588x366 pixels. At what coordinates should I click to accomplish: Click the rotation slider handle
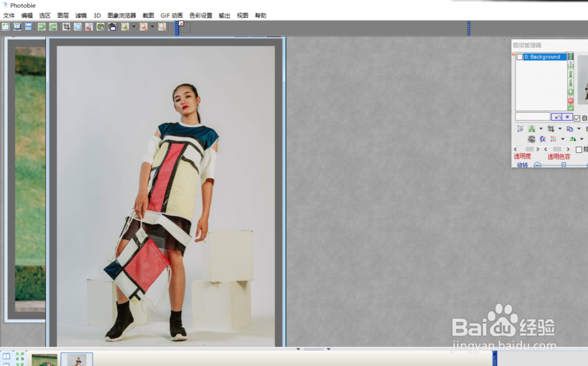tap(563, 165)
